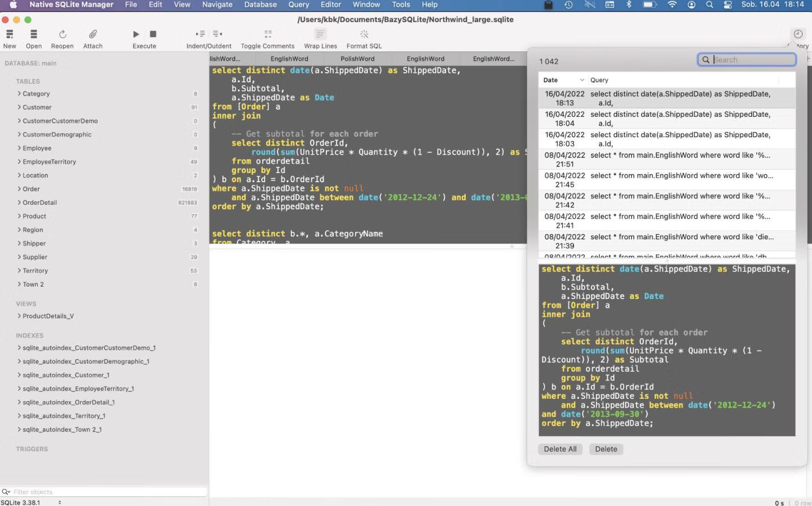Click the Time Machine menu bar icon
812x506 pixels.
pos(568,5)
